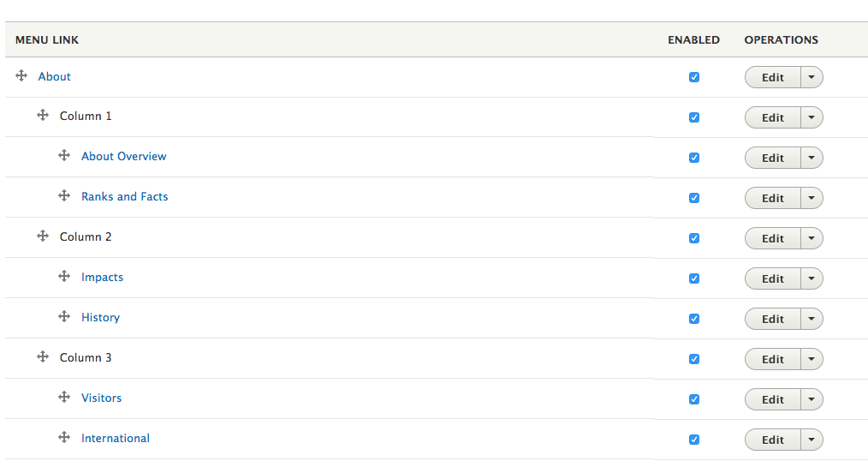Screen dimensions: 868x461
Task: Follow the Visitors menu link
Action: click(102, 398)
